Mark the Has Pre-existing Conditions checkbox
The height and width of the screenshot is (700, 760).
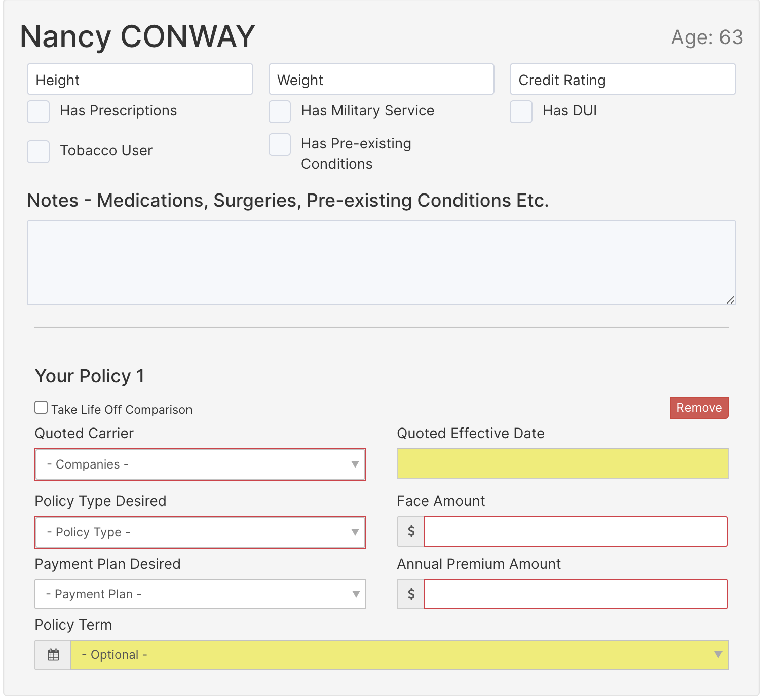(x=280, y=144)
